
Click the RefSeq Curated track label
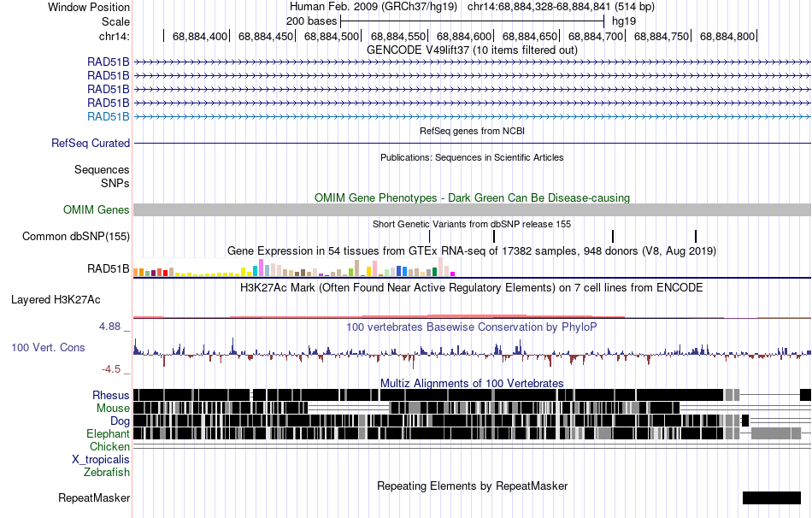point(91,143)
